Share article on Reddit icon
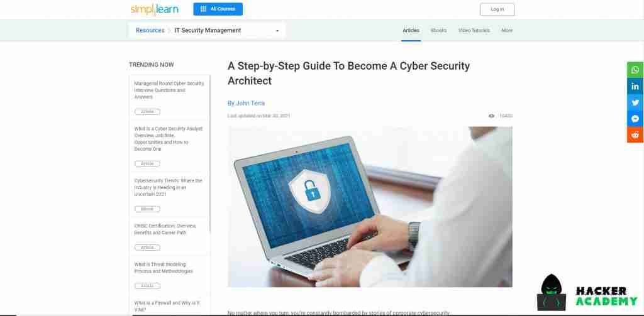644x316 pixels. pos(635,134)
